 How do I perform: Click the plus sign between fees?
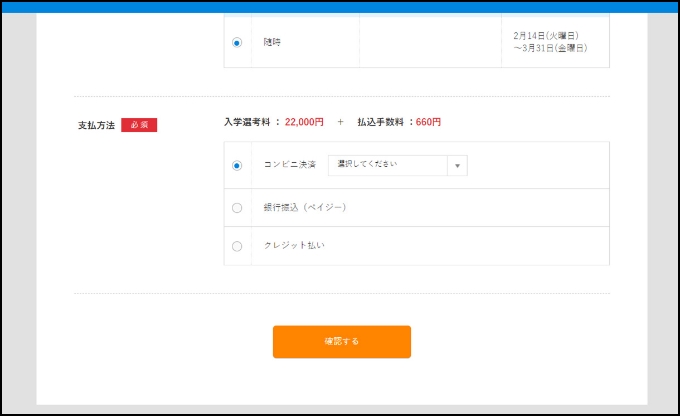(340, 122)
